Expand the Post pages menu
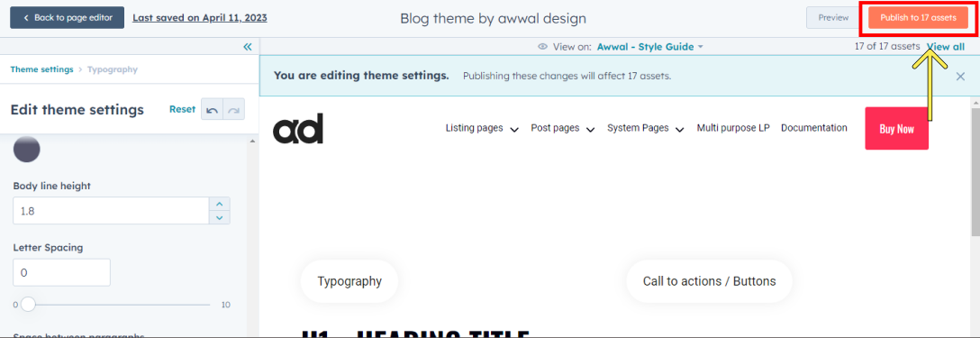Image resolution: width=980 pixels, height=338 pixels. [x=562, y=128]
